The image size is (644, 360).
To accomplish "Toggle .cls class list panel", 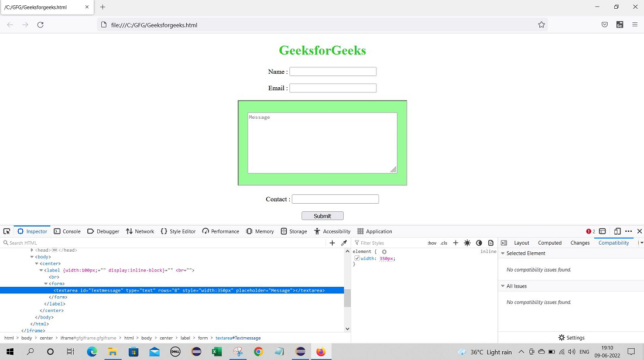I will point(444,243).
